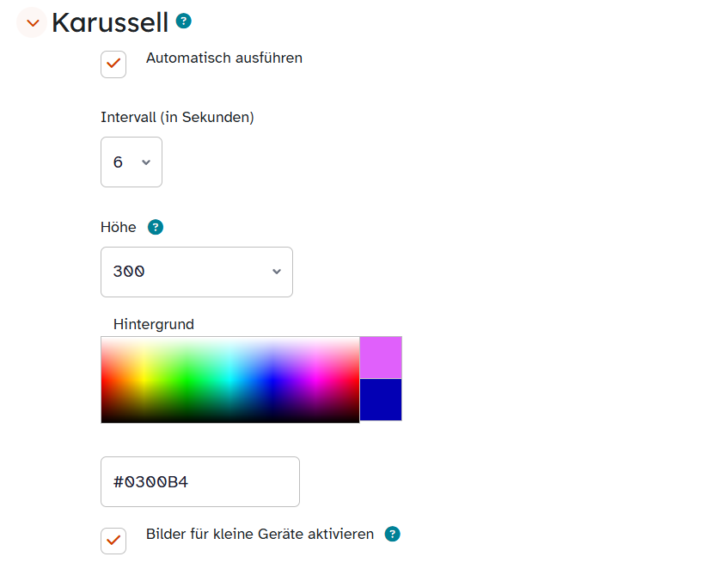728x575 pixels.
Task: Collapse the Karussell section chevron
Action: point(32,22)
